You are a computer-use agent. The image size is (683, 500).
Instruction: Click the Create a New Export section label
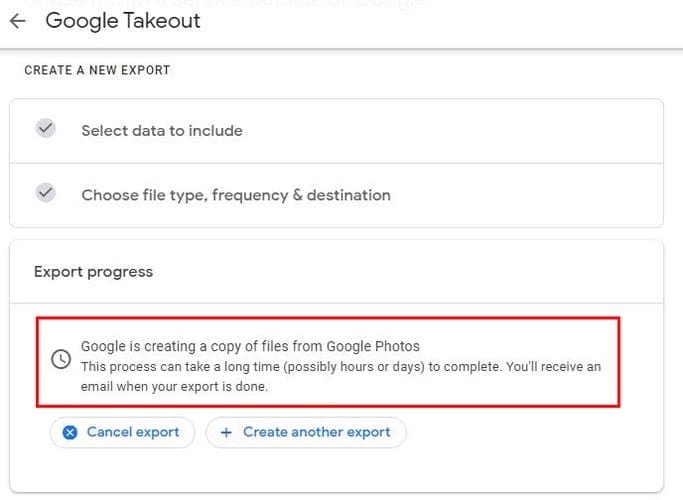pyautogui.click(x=97, y=70)
